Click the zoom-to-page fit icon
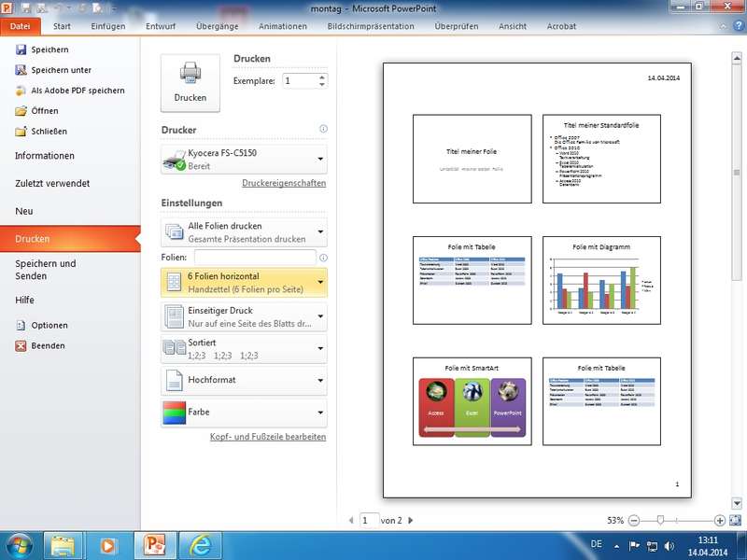This screenshot has width=747, height=560. [x=736, y=520]
